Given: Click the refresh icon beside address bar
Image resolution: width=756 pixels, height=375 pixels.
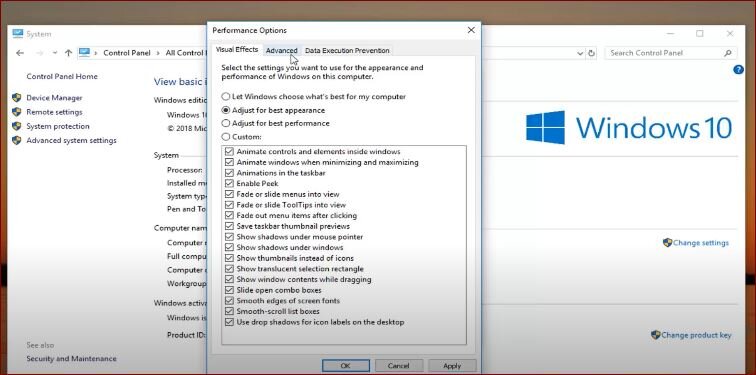Looking at the screenshot, I should click(x=592, y=53).
